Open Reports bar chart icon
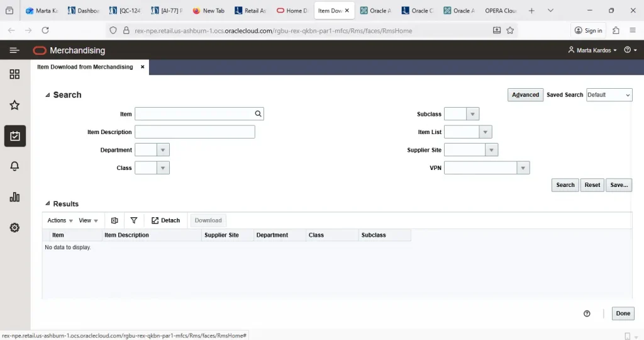 tap(14, 197)
